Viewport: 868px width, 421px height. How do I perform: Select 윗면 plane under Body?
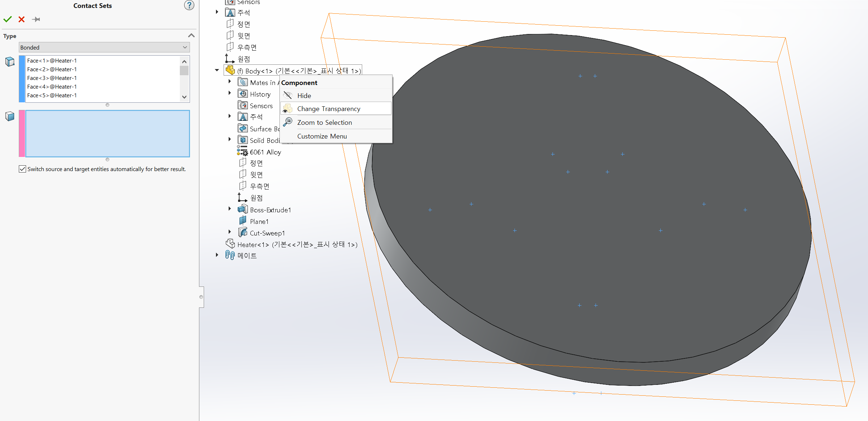[x=257, y=175]
